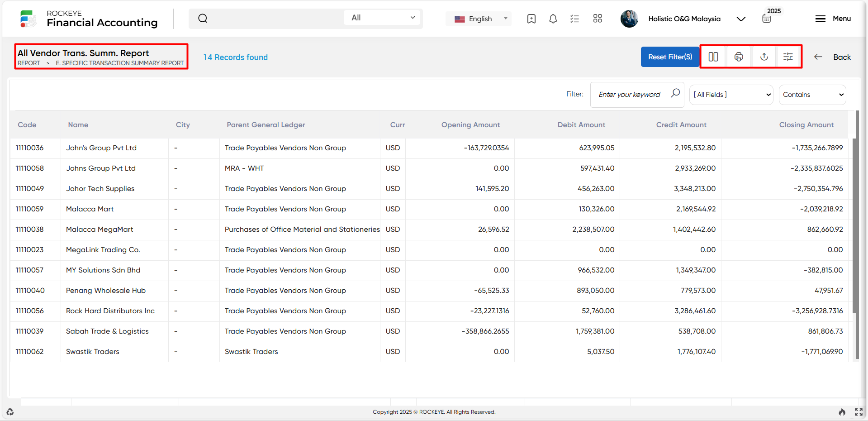
Task: Click Purchases of Office Material and Stationeries cell
Action: 302,230
